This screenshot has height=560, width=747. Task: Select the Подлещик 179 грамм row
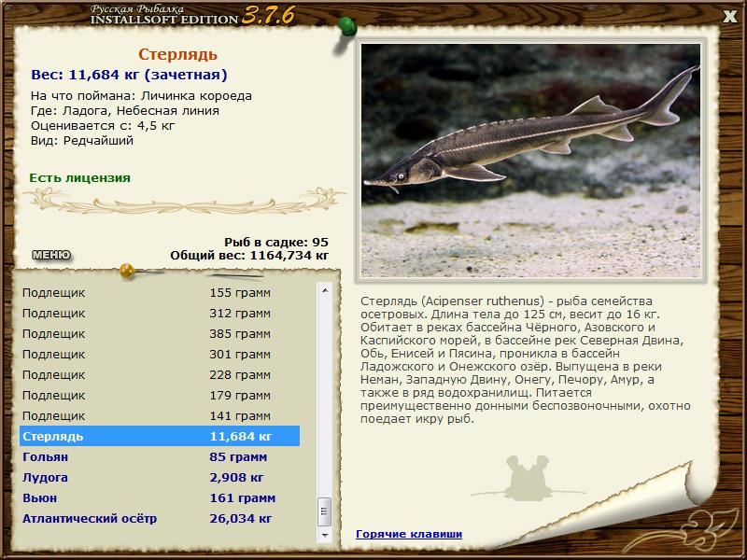(160, 395)
